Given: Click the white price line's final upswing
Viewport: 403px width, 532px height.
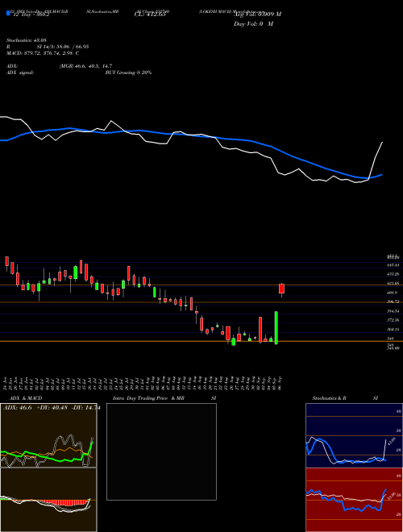Looking at the screenshot, I should (376, 160).
